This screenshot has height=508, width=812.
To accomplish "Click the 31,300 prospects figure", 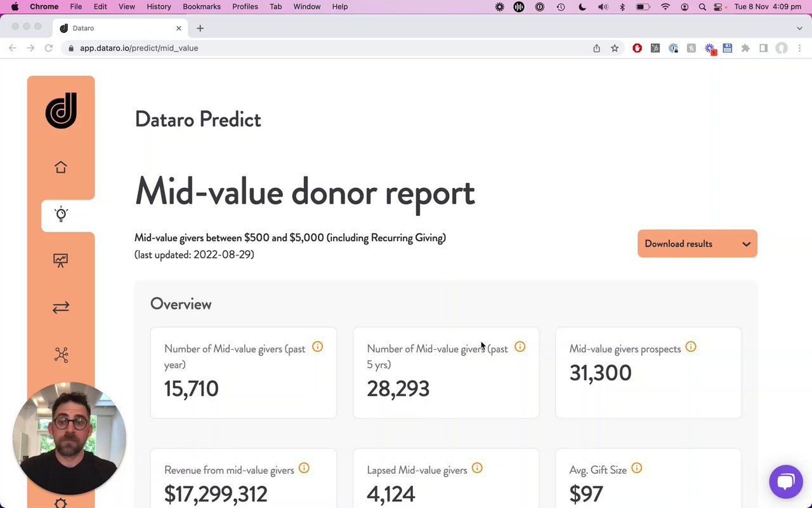I will 600,373.
